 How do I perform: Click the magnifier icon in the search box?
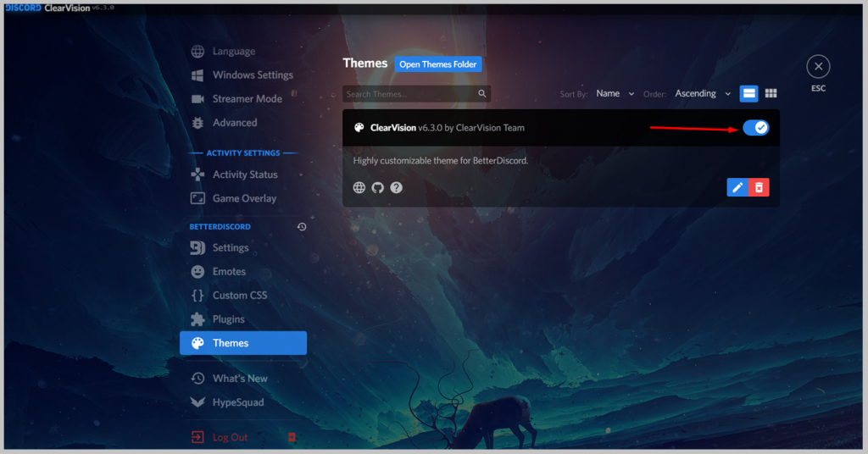[x=482, y=93]
